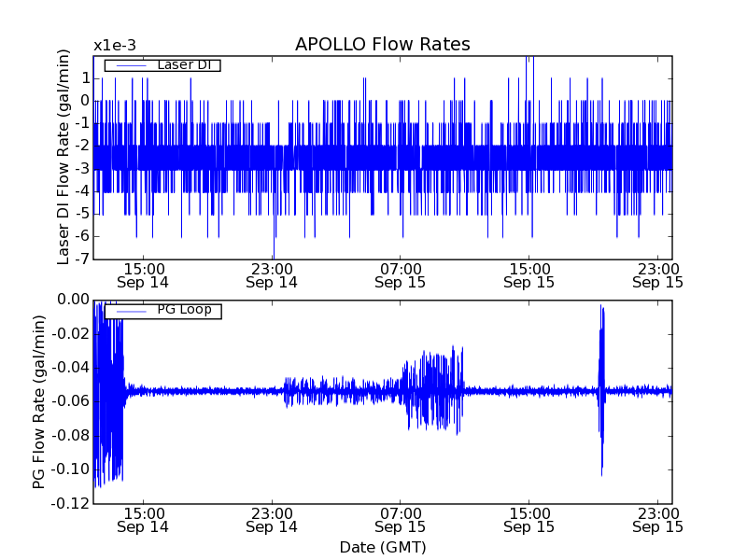
Task: Click the PG Loop spike near 19:30 Sep 15
Action: 601,390
